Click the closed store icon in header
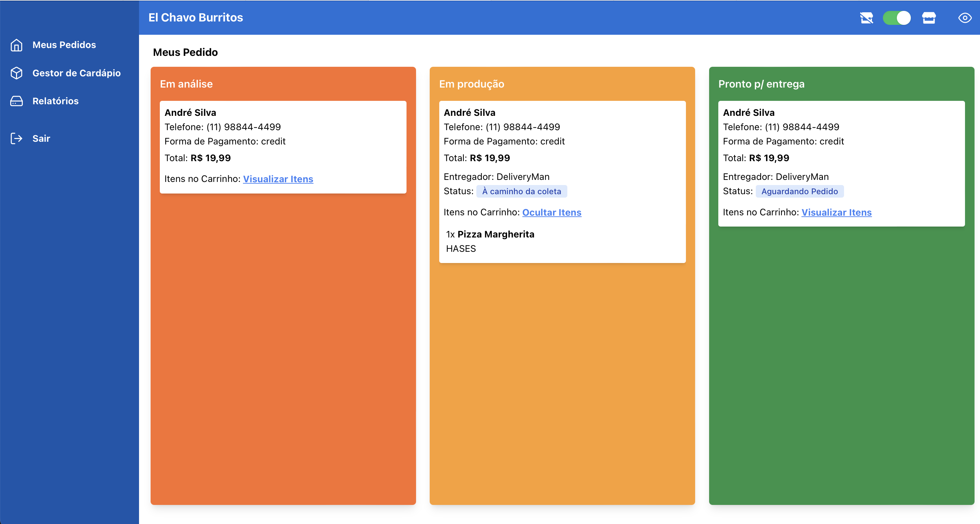Image resolution: width=980 pixels, height=524 pixels. pyautogui.click(x=866, y=18)
